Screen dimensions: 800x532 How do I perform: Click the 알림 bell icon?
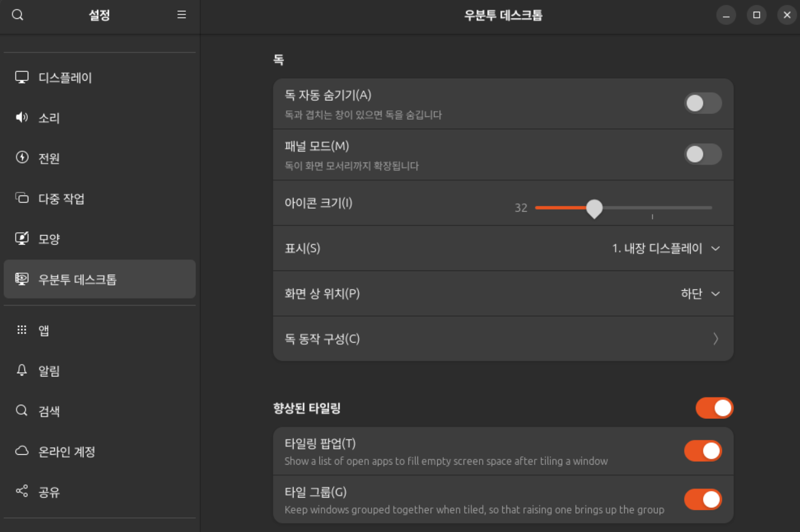pyautogui.click(x=22, y=370)
